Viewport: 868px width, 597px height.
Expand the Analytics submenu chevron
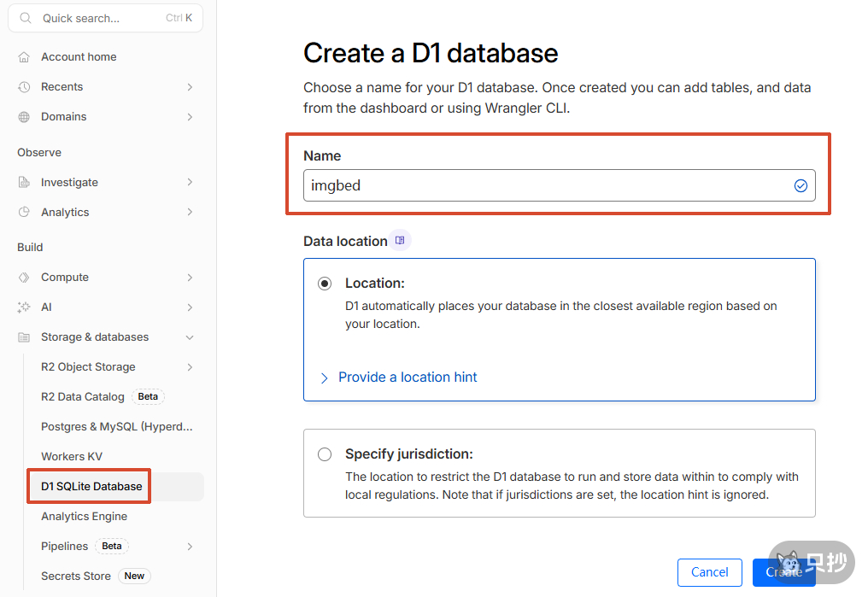[x=190, y=212]
